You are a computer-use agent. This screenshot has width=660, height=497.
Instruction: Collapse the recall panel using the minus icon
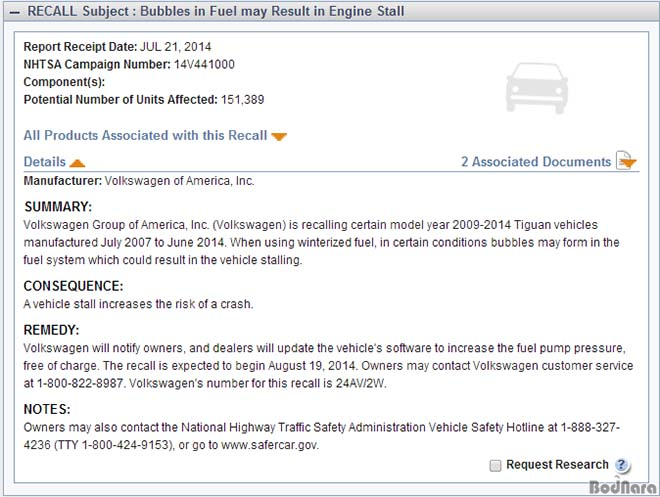point(14,12)
